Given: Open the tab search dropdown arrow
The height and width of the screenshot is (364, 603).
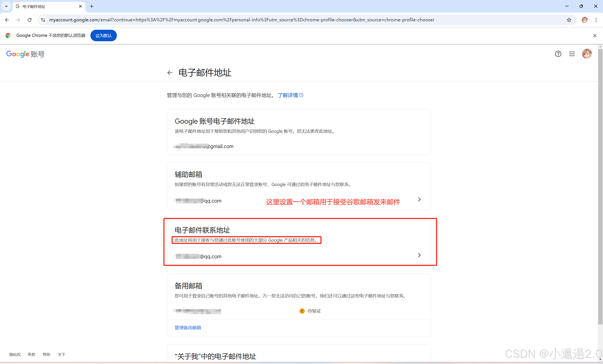Looking at the screenshot, I should [x=6, y=6].
